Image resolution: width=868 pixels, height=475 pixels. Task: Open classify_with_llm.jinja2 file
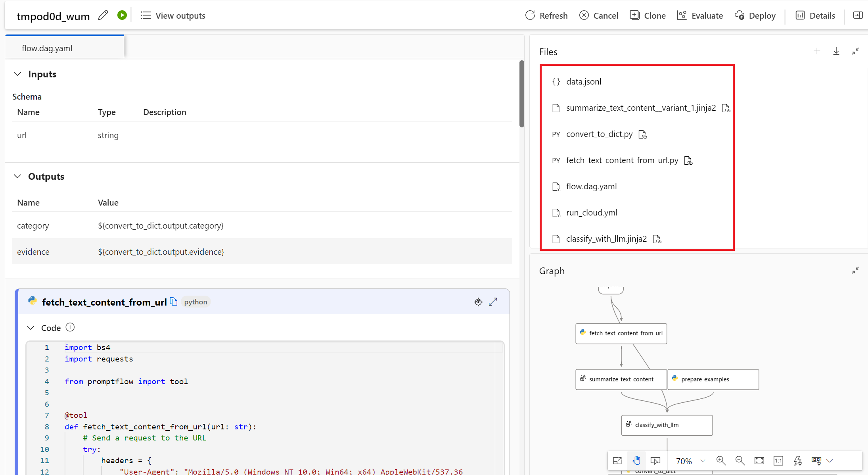[606, 238]
